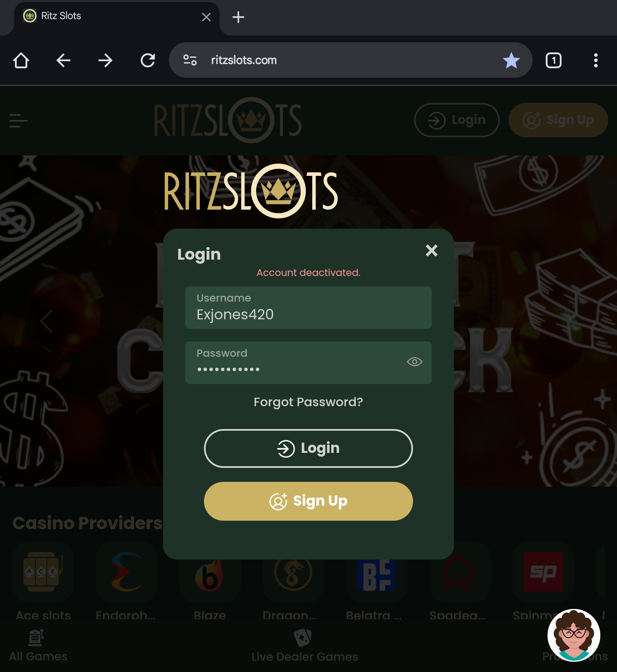This screenshot has height=672, width=617.
Task: Click the Login button in dialog
Action: click(x=308, y=448)
